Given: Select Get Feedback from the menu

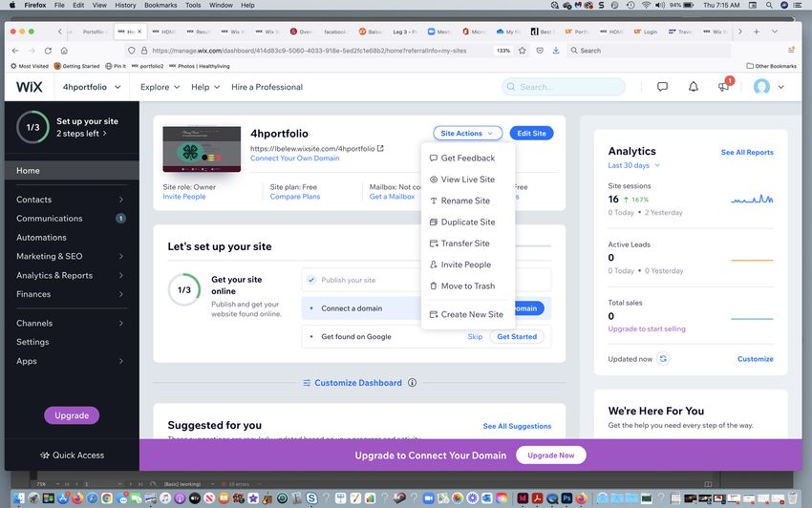Looking at the screenshot, I should coord(468,158).
